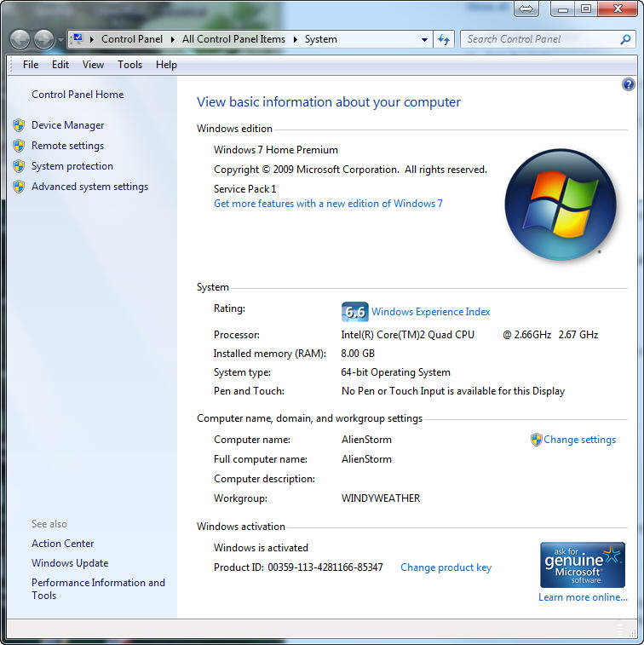This screenshot has width=644, height=645.
Task: Open Windows Update from See also
Action: click(70, 563)
